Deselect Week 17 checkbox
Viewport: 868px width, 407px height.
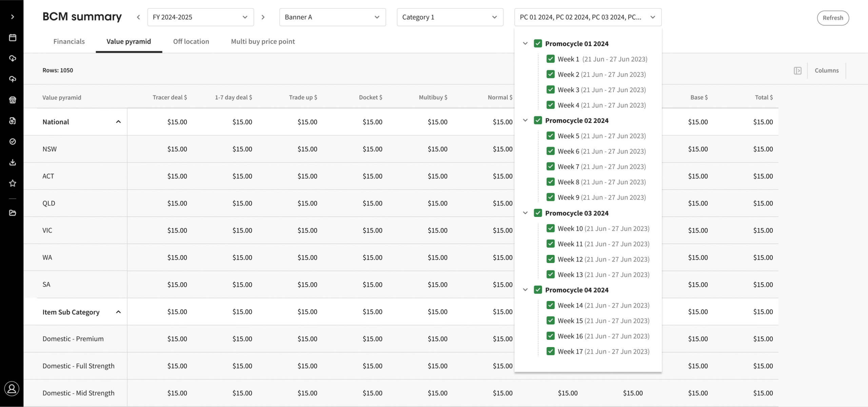coord(550,351)
